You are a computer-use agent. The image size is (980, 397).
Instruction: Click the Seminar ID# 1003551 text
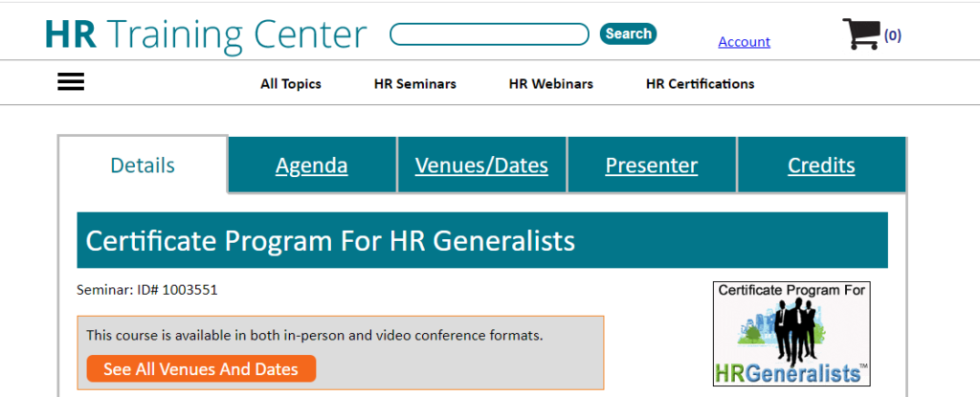[x=146, y=290]
